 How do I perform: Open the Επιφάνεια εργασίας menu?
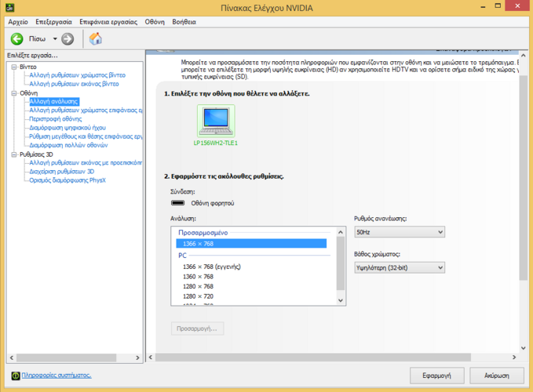click(108, 22)
